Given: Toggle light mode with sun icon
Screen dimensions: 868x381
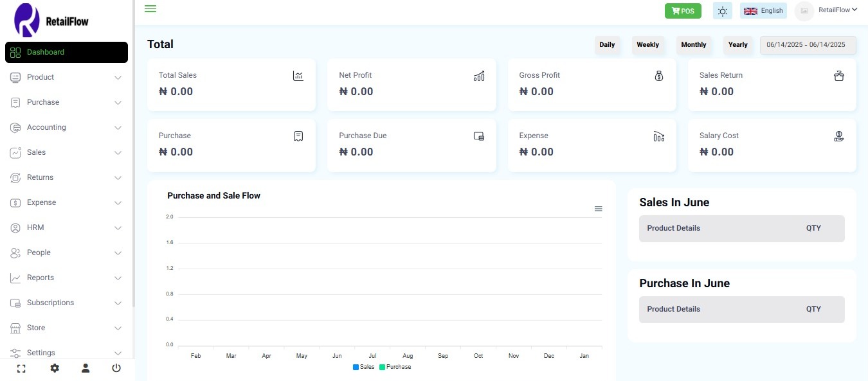Looking at the screenshot, I should (722, 11).
